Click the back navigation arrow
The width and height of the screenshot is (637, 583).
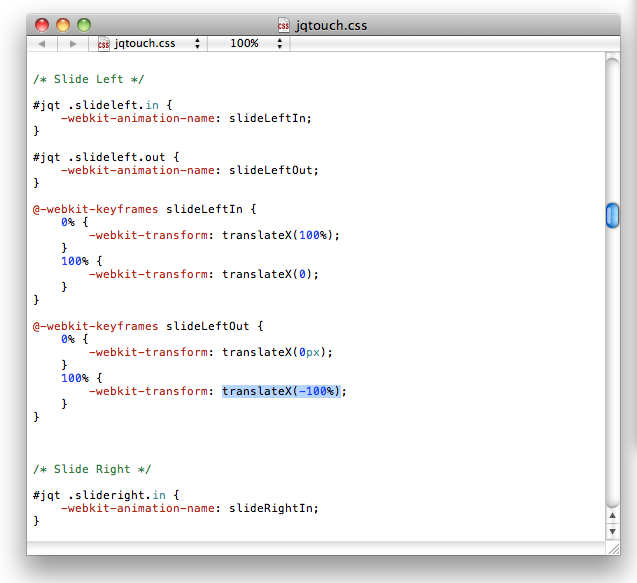(x=42, y=43)
